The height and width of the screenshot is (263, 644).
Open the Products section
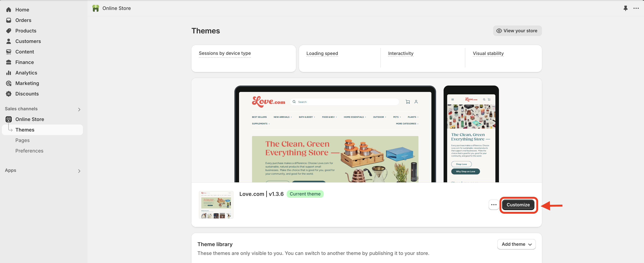[26, 31]
